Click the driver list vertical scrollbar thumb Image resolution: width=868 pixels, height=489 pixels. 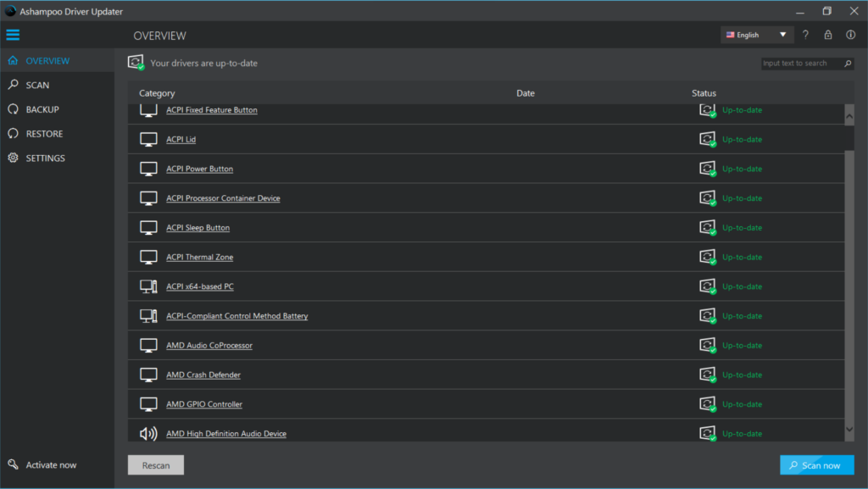tap(849, 137)
